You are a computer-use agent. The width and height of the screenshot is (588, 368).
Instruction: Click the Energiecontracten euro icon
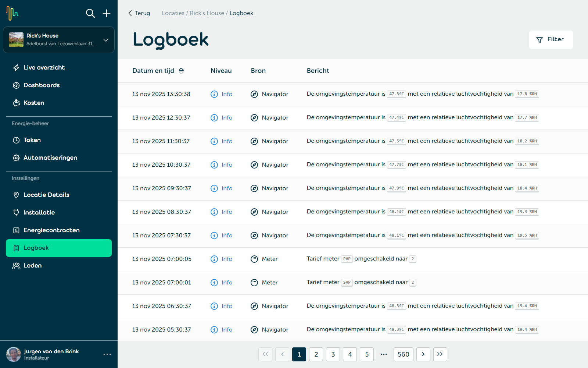16,230
